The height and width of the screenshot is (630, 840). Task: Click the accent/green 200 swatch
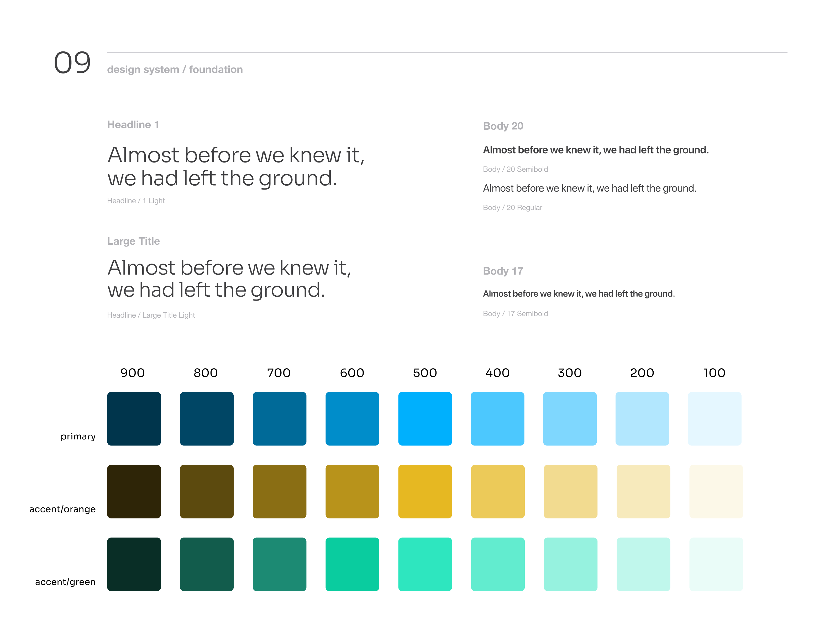click(643, 564)
